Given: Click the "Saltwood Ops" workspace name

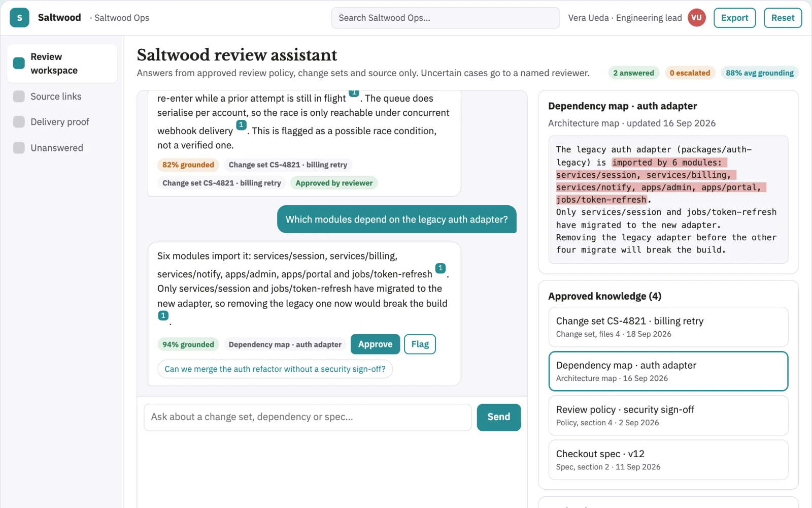Looking at the screenshot, I should pyautogui.click(x=122, y=18).
